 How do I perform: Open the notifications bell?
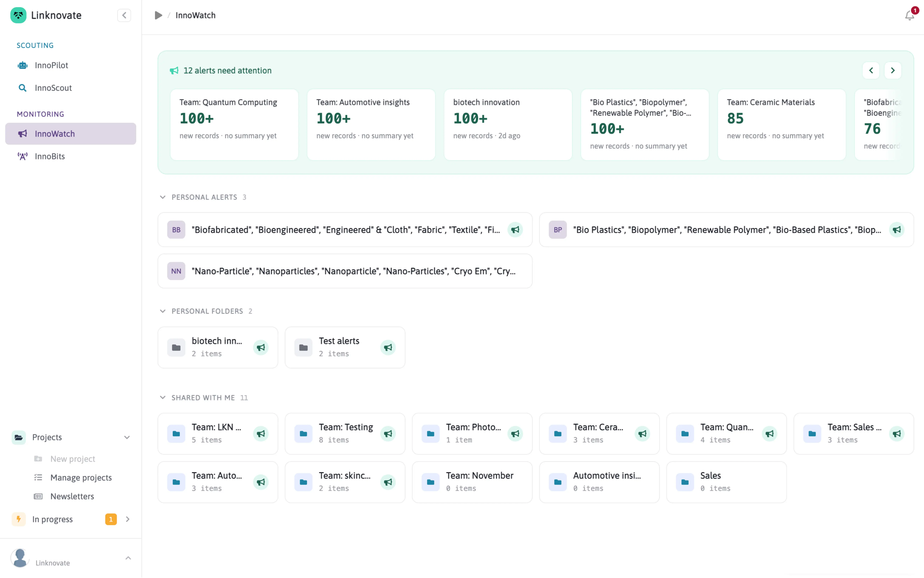coord(909,15)
